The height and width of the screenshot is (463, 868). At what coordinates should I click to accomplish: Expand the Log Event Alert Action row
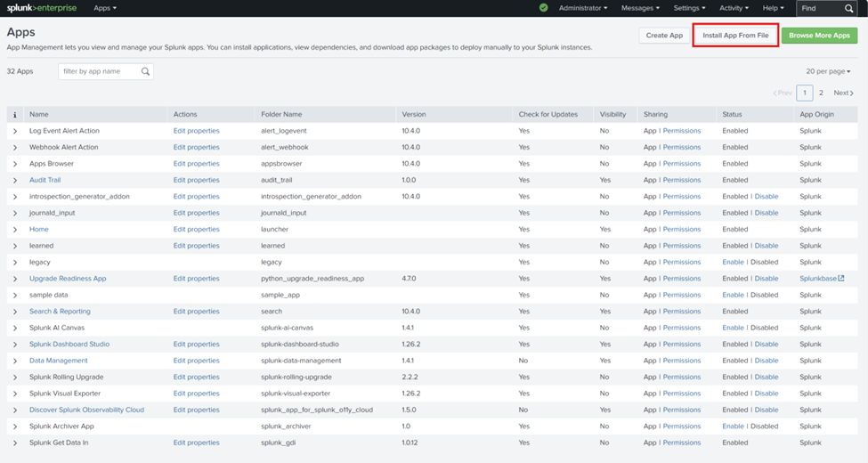(15, 131)
